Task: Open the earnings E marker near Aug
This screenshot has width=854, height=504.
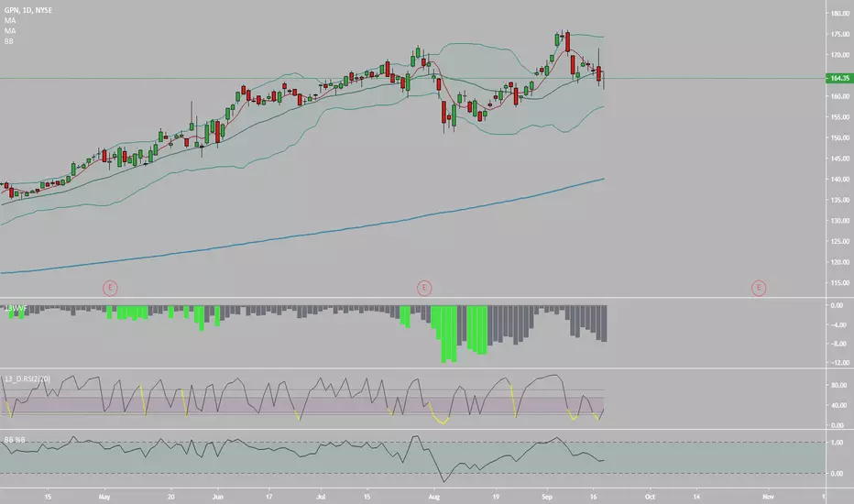Action: click(424, 288)
